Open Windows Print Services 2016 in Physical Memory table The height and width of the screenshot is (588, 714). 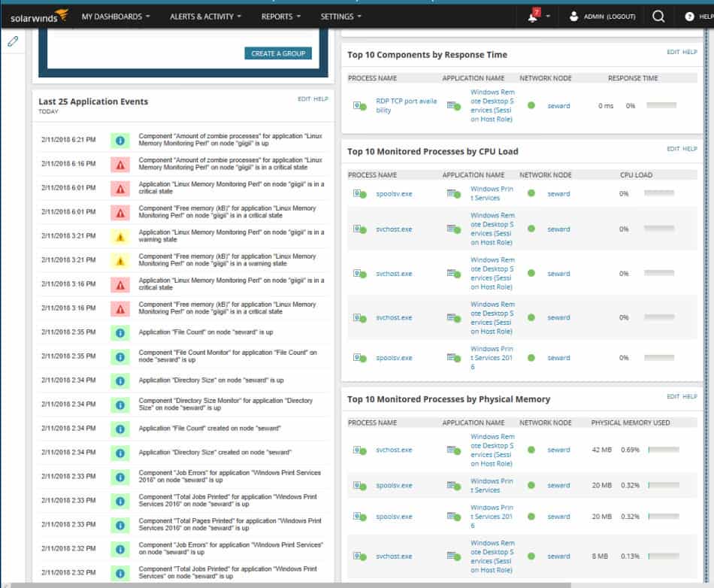click(492, 517)
